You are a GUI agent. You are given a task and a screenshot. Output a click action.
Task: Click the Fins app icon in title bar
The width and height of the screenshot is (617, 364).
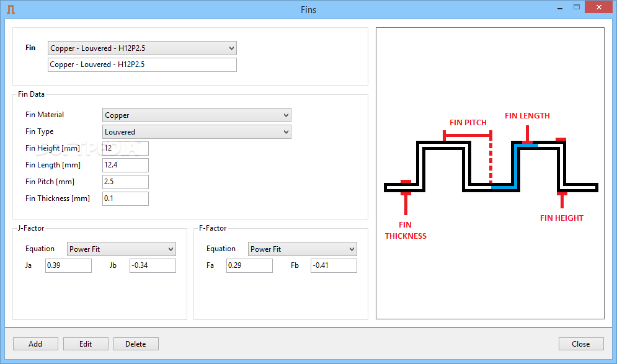pyautogui.click(x=11, y=9)
